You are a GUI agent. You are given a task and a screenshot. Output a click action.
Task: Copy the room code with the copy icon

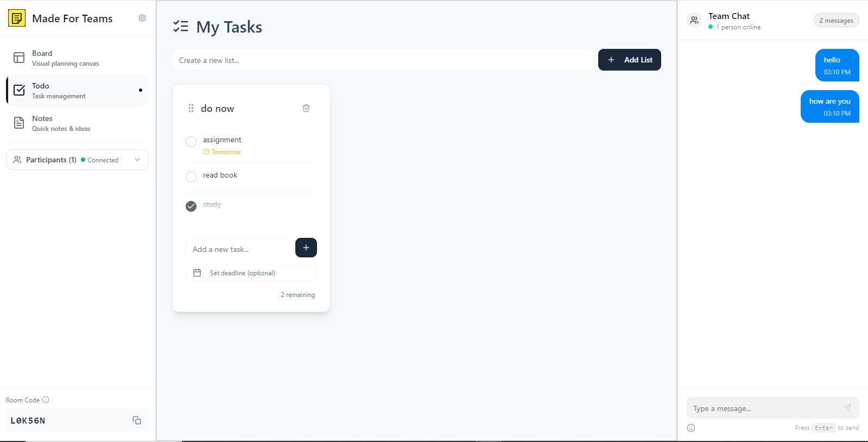tap(137, 420)
